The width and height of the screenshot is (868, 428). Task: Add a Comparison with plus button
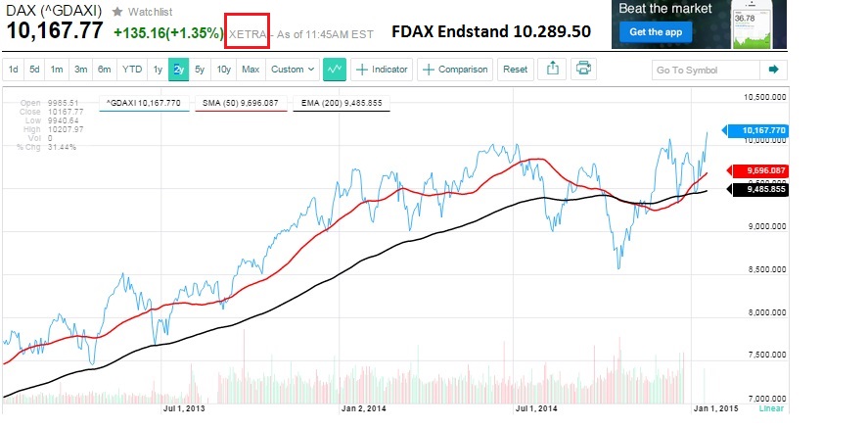pos(455,70)
